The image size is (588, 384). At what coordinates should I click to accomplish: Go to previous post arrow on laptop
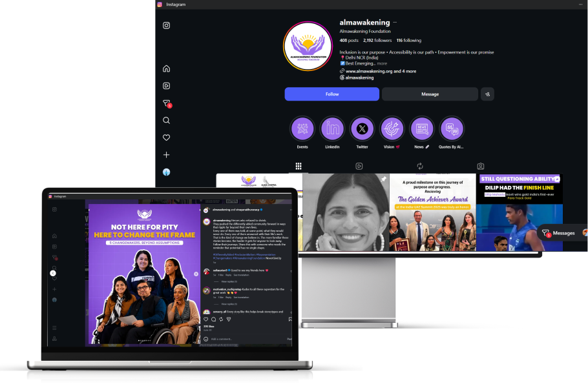coord(53,274)
